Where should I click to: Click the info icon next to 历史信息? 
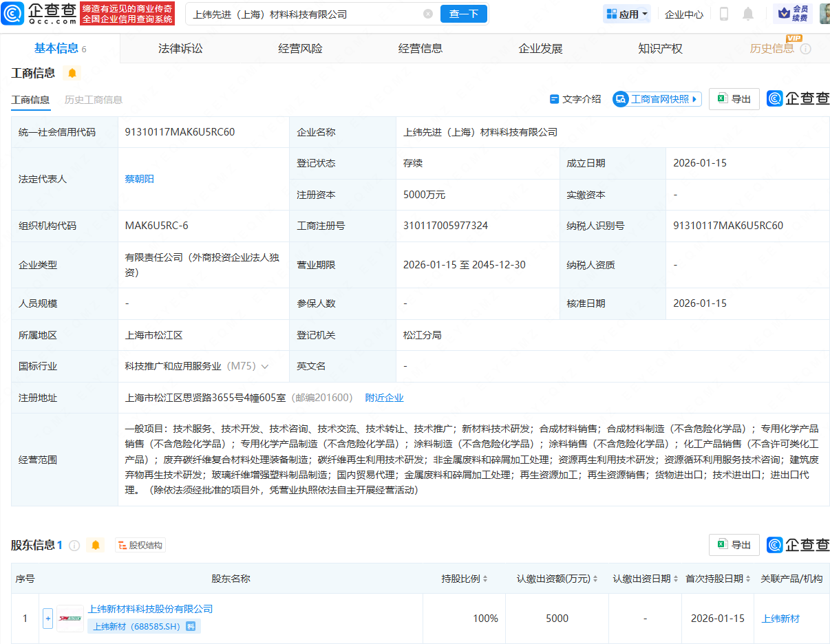(806, 49)
